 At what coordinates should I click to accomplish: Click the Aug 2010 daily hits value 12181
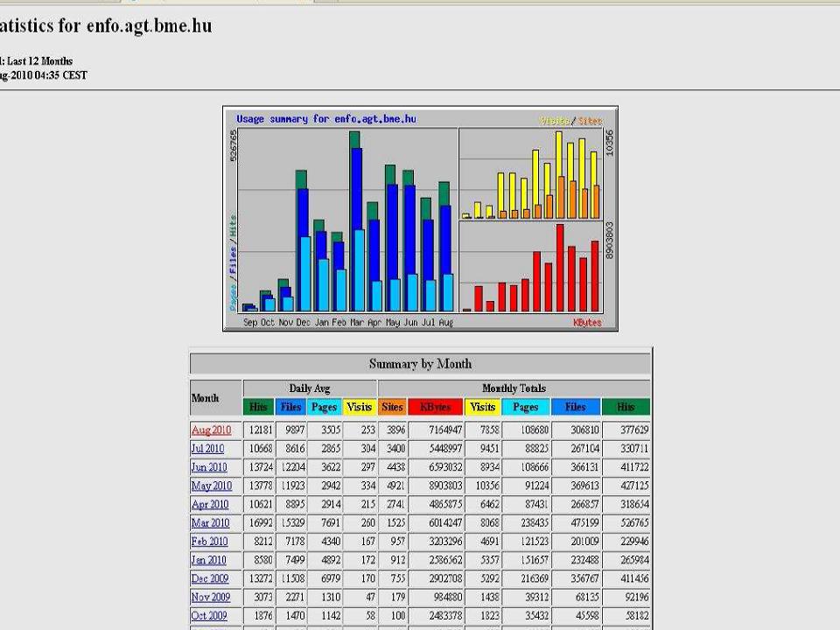(x=261, y=430)
